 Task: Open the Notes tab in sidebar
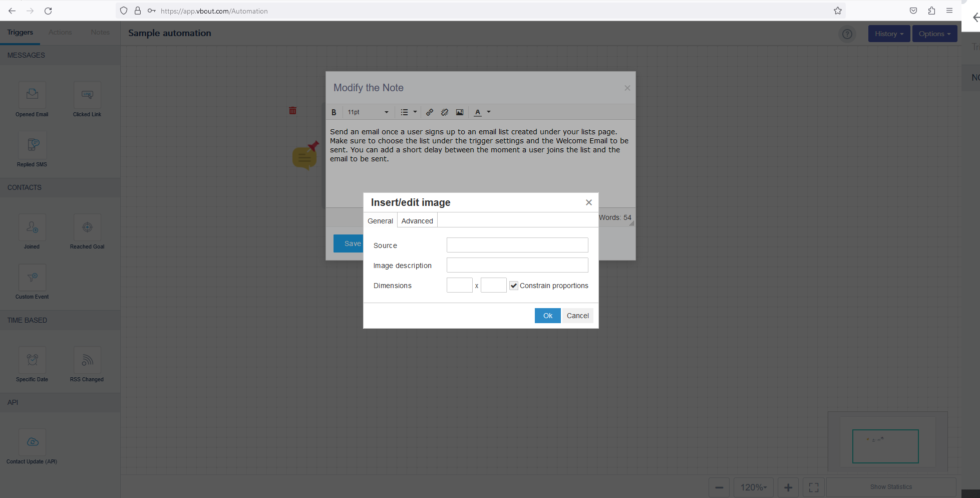[100, 32]
